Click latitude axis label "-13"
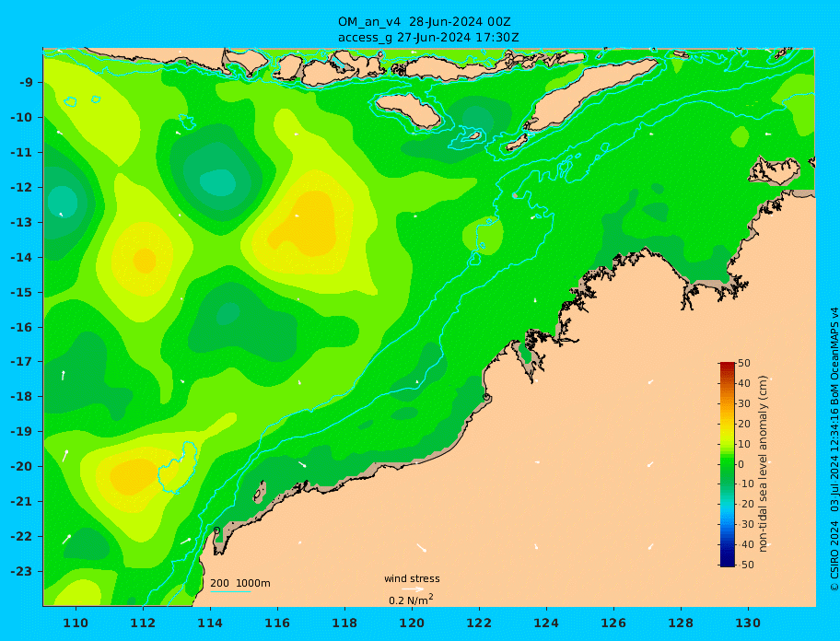 click(21, 222)
